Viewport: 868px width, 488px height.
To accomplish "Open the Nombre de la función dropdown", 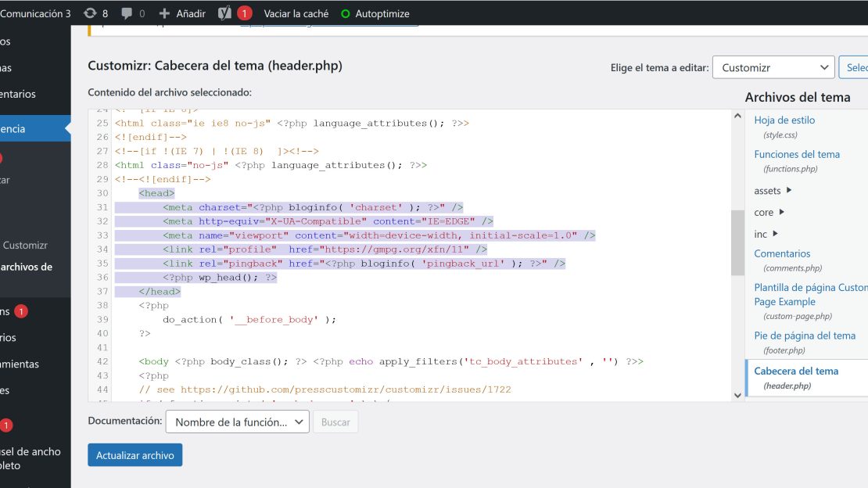I will click(238, 422).
